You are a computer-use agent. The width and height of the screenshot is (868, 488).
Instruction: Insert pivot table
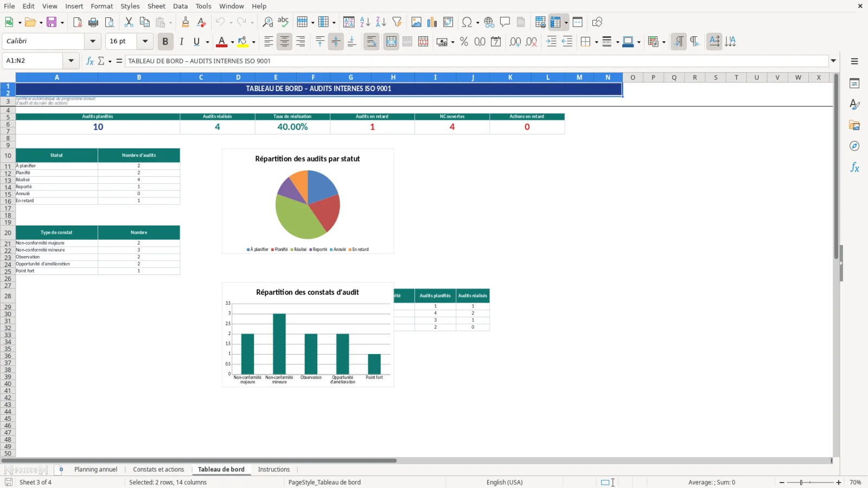pos(448,22)
